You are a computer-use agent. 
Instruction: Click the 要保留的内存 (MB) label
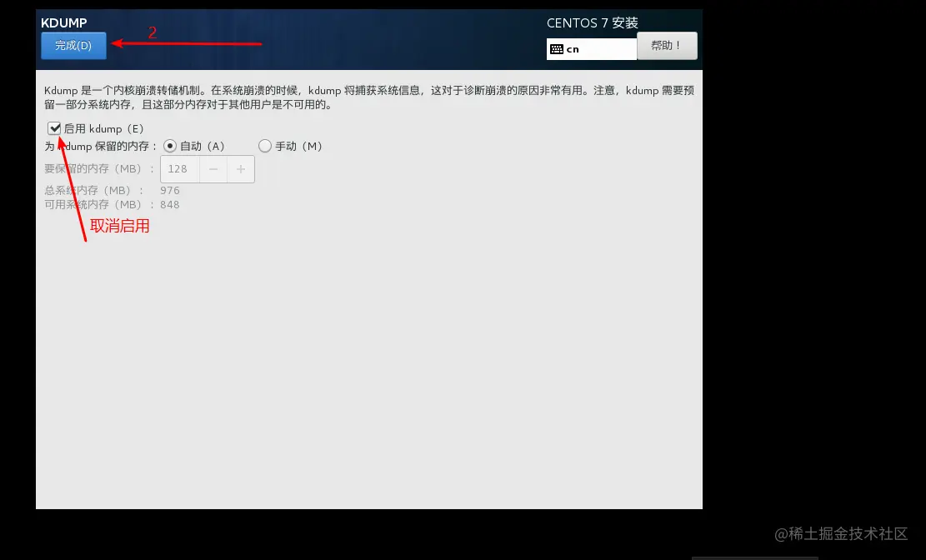(x=99, y=169)
